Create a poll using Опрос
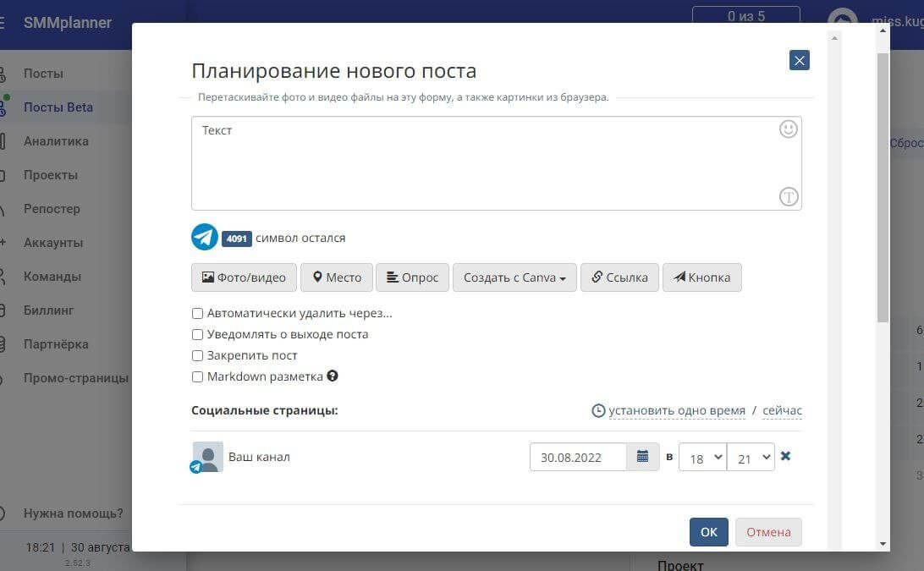Image resolution: width=924 pixels, height=571 pixels. (x=412, y=277)
